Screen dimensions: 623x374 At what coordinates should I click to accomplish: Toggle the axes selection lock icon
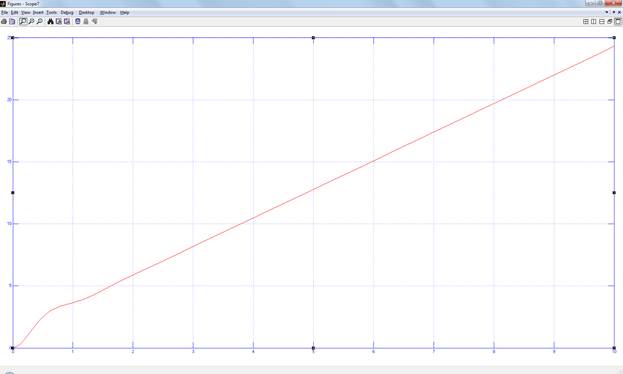click(86, 21)
